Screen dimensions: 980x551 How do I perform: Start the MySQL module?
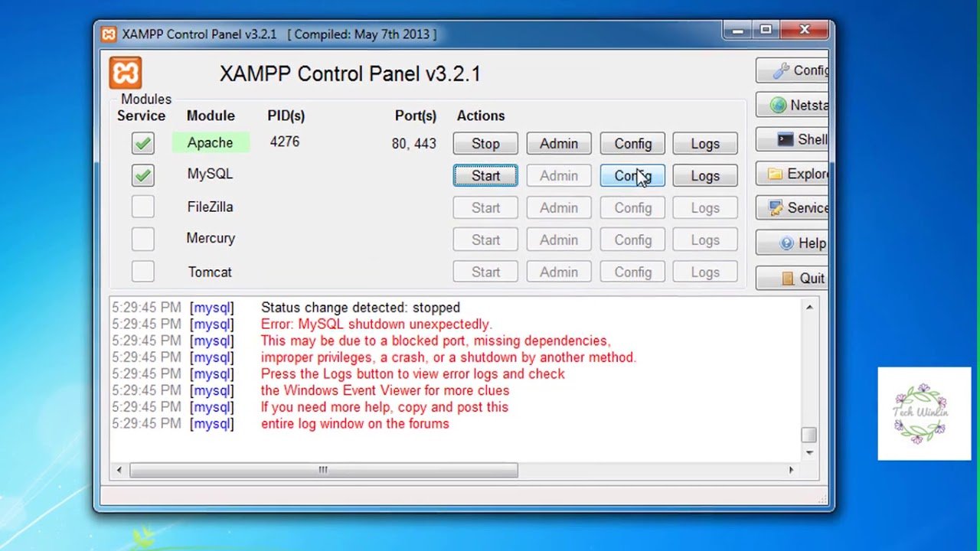(485, 175)
